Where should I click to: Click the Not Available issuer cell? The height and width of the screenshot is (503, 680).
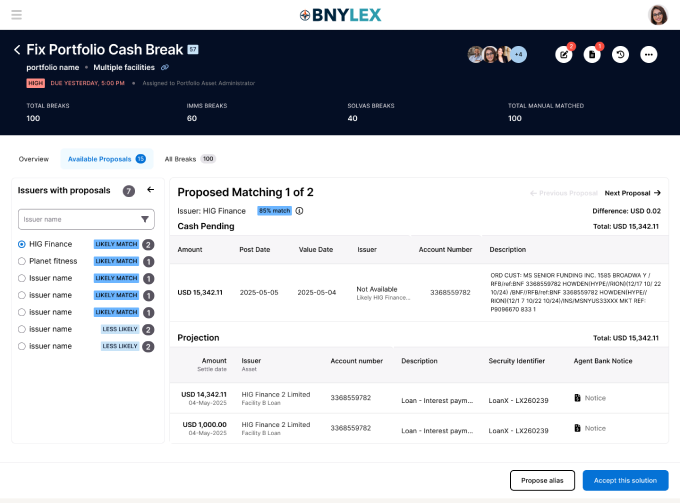[377, 289]
